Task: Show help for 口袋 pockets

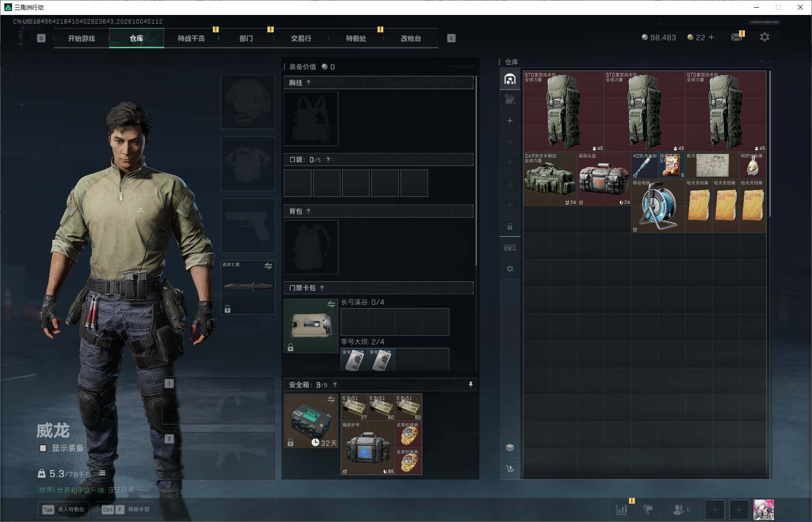Action: (328, 159)
